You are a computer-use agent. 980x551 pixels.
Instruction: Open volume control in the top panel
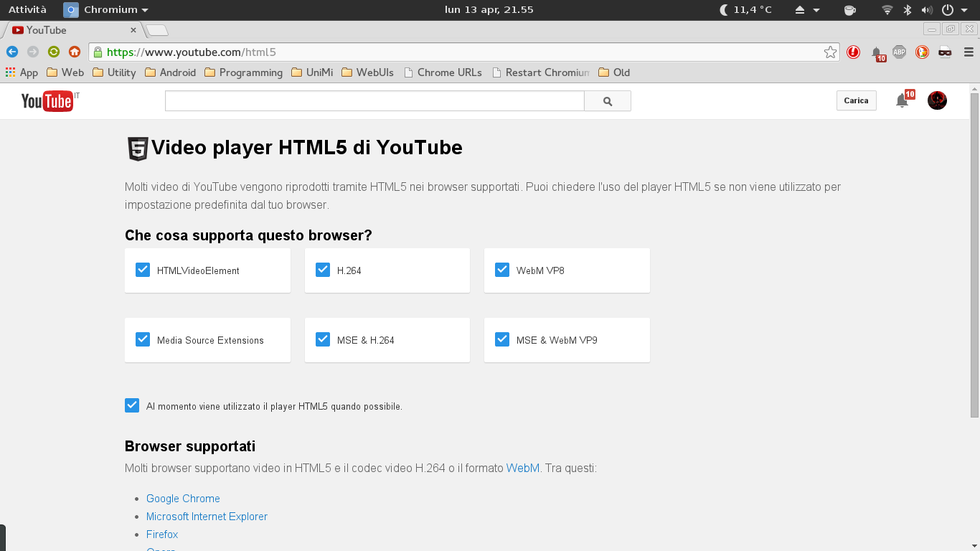pyautogui.click(x=927, y=10)
